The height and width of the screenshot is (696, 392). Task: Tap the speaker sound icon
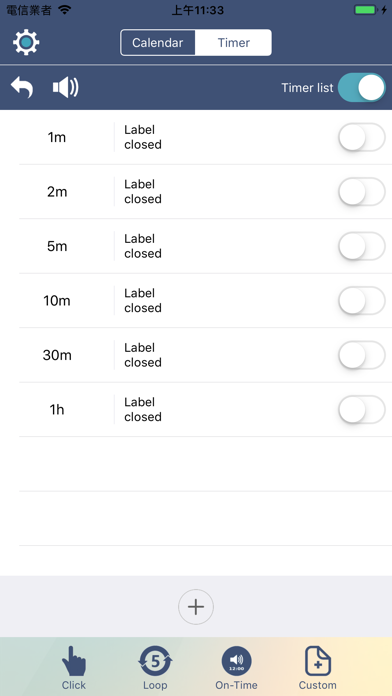(x=66, y=87)
